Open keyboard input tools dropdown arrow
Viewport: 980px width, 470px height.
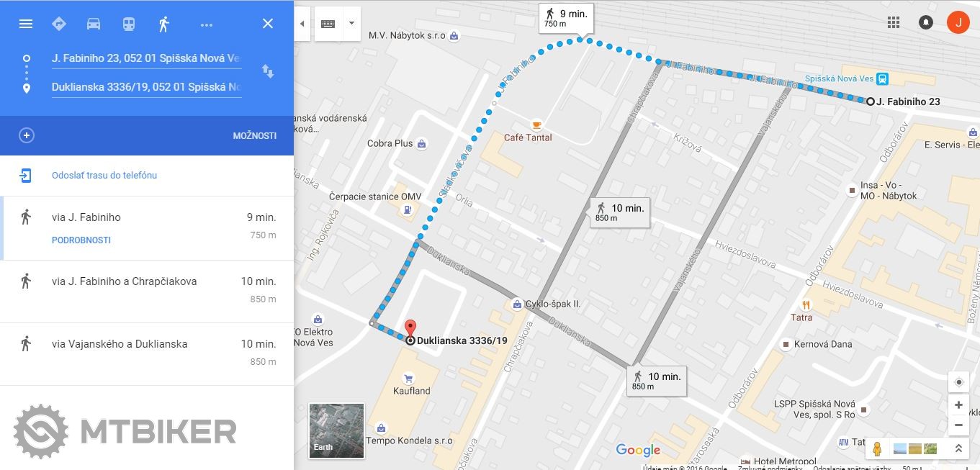pos(351,23)
